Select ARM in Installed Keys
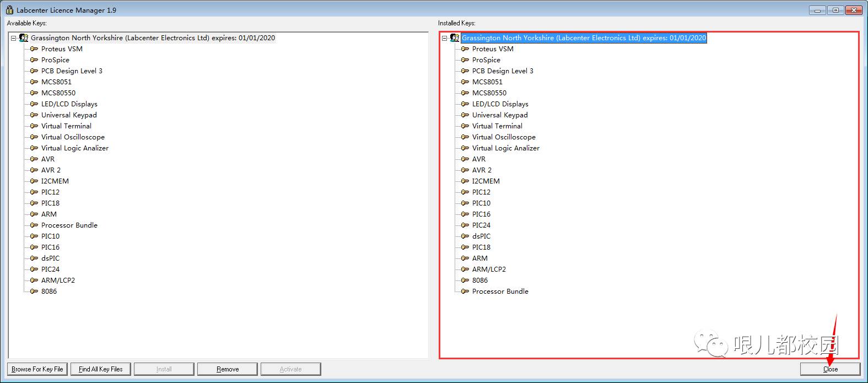This screenshot has width=868, height=383. [480, 258]
